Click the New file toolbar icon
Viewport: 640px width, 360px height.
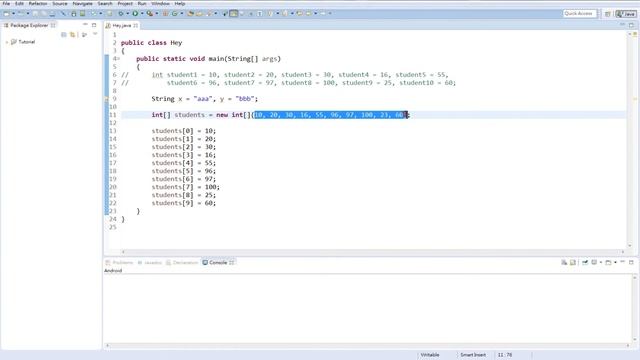click(x=6, y=13)
